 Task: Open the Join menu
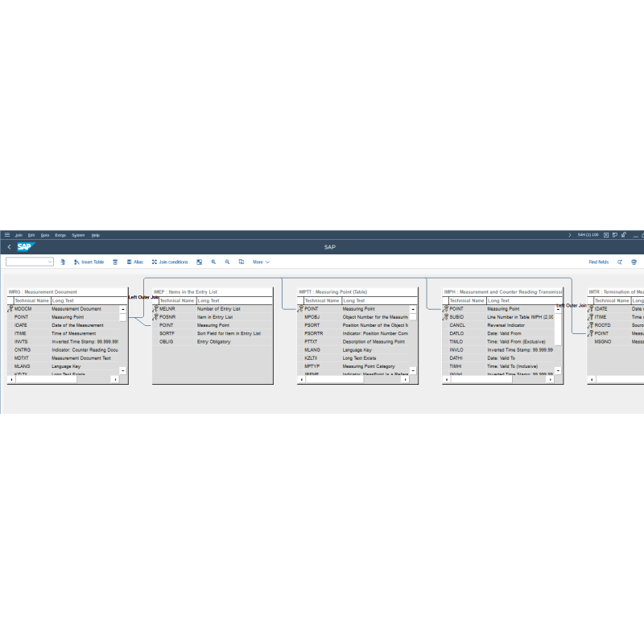coord(19,235)
